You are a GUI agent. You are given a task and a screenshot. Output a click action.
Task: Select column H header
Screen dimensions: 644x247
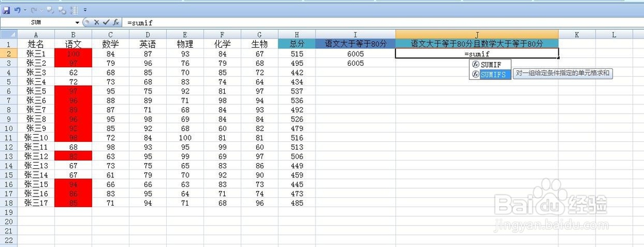[296, 35]
